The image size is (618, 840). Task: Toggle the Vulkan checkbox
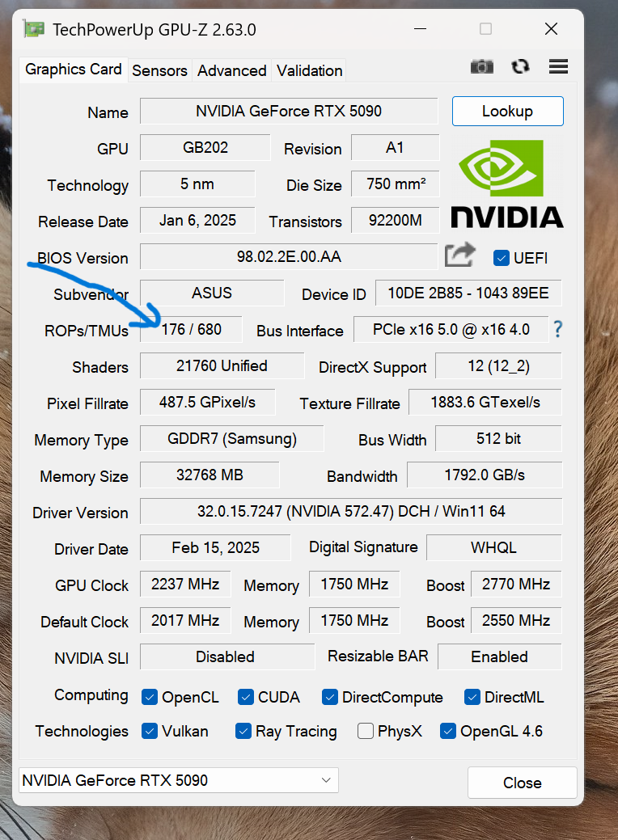(150, 731)
